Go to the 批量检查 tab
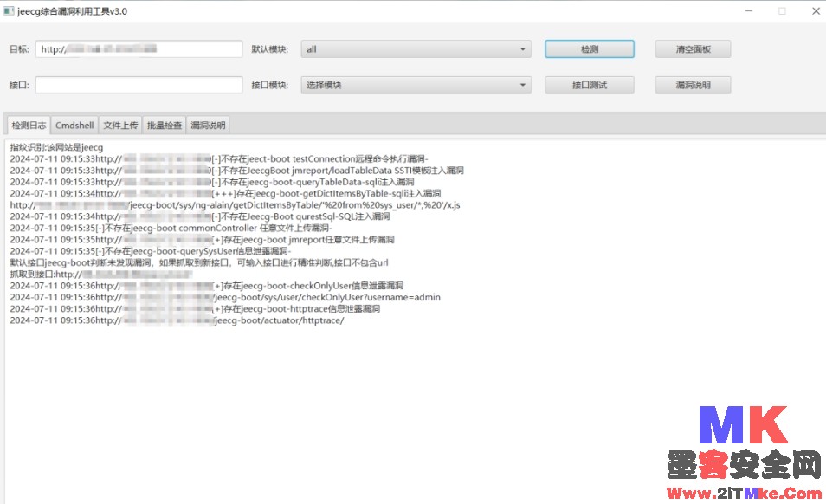The image size is (826, 504). point(165,126)
